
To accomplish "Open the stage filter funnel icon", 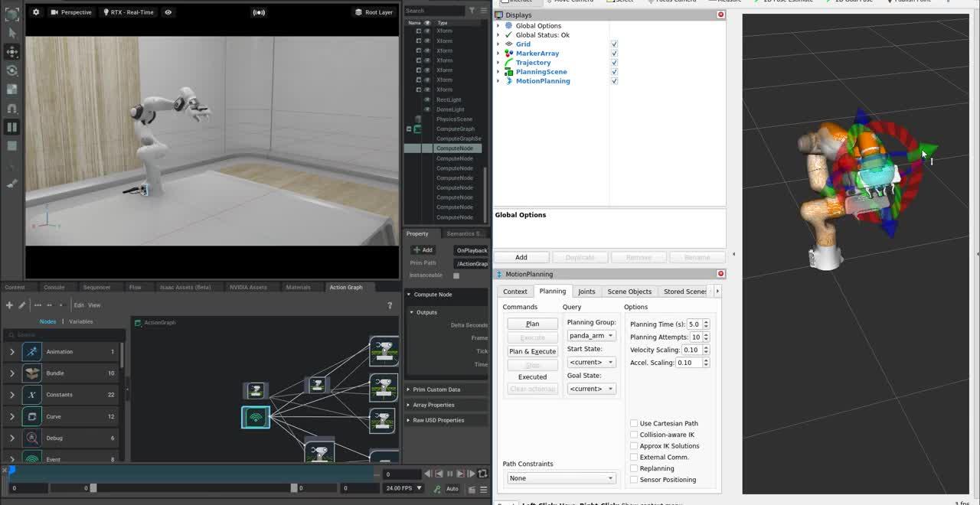I will [472, 11].
